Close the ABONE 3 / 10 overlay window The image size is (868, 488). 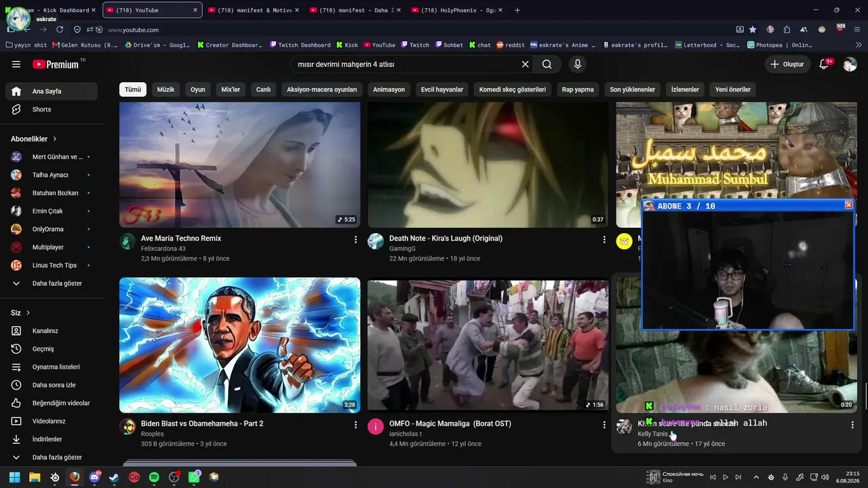tap(848, 205)
